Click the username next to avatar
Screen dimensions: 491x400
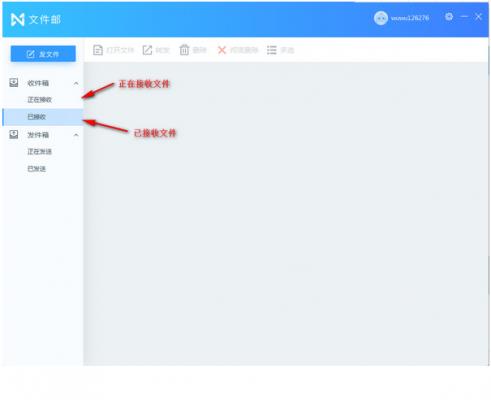pyautogui.click(x=410, y=18)
